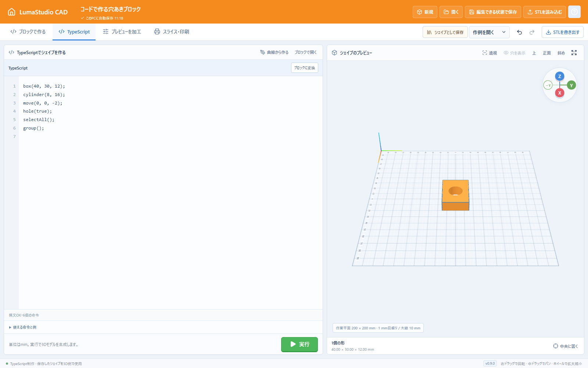Click the v0.9.0 version badge
The height and width of the screenshot is (368, 588).
tap(490, 364)
